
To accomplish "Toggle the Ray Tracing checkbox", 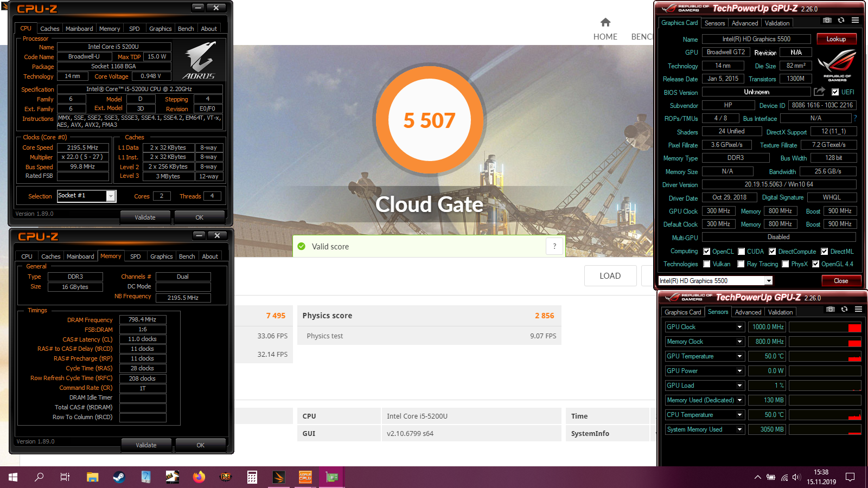I will point(742,264).
